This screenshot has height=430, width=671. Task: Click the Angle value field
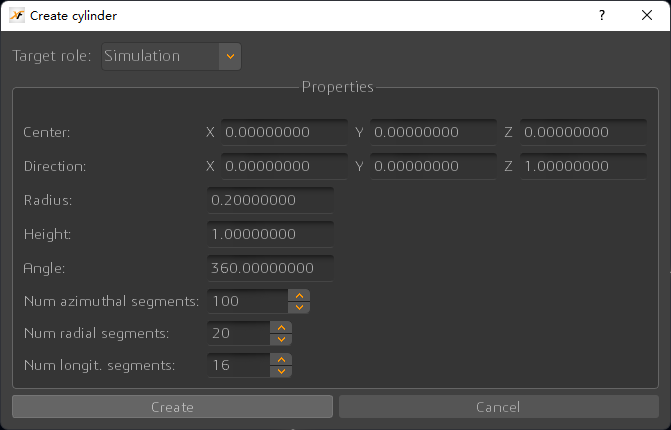point(270,268)
